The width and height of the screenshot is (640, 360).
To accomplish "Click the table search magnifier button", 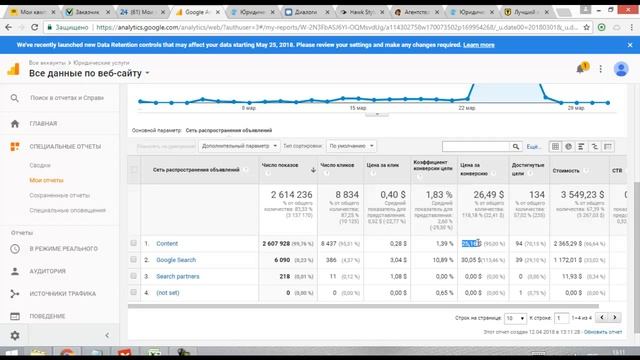I will coord(516,147).
